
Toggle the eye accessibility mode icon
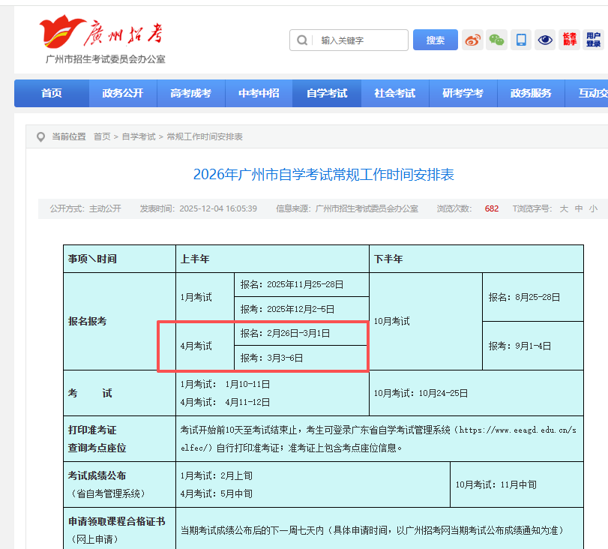pyautogui.click(x=545, y=40)
